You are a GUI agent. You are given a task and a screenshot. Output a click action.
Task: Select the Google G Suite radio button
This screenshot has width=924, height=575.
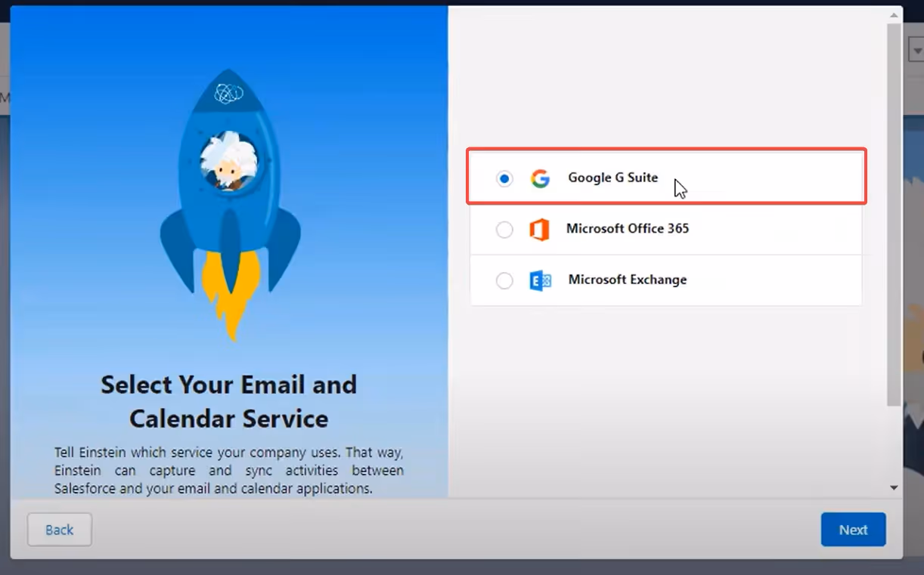pos(504,178)
